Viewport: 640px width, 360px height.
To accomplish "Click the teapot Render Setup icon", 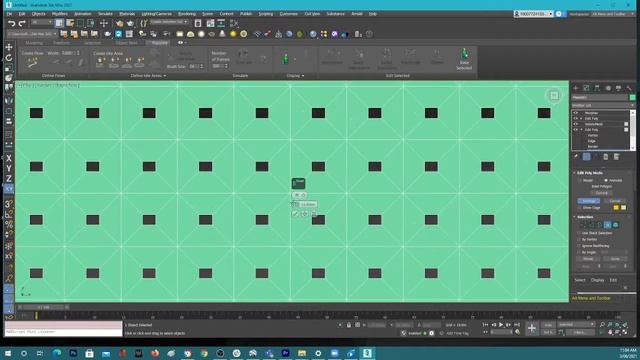I will (119, 23).
